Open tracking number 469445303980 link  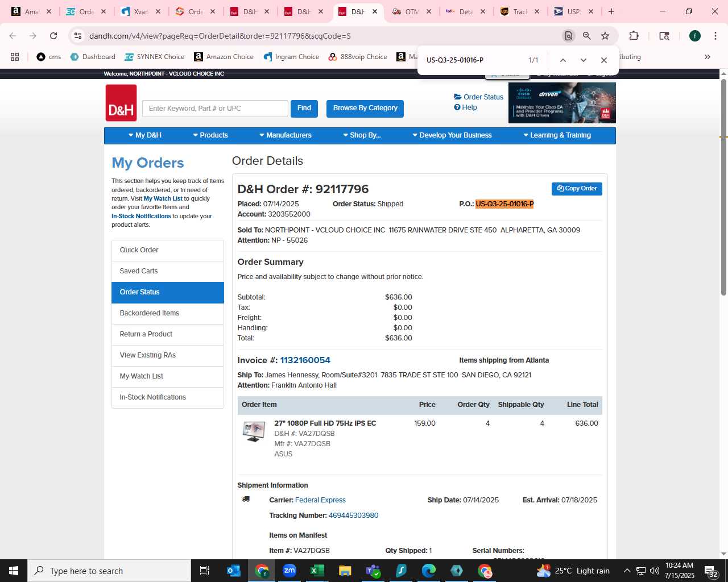[353, 516]
